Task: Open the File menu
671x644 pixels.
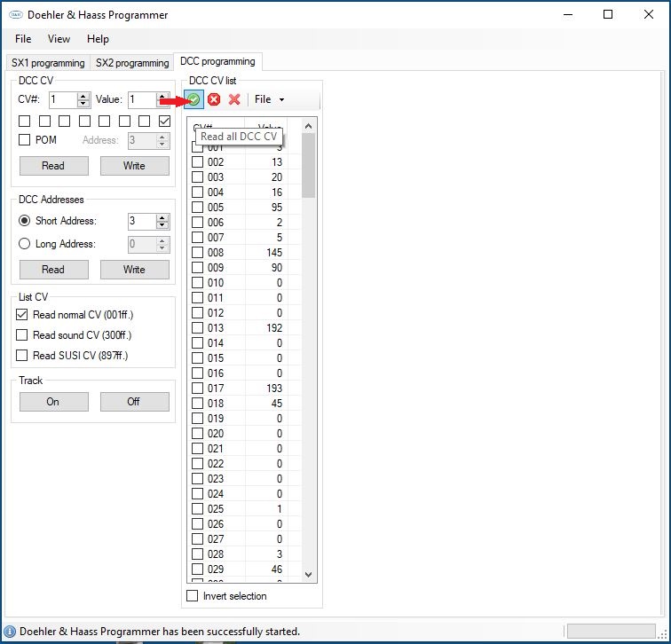Action: click(23, 39)
